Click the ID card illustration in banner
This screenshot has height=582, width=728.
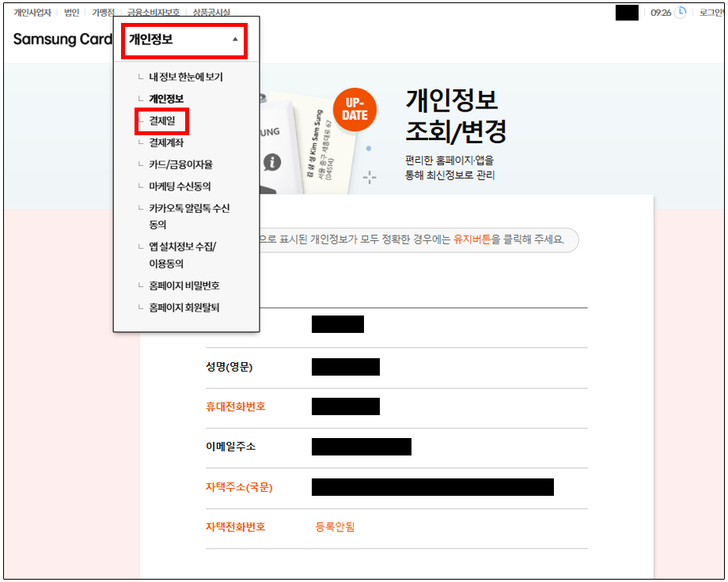325,147
